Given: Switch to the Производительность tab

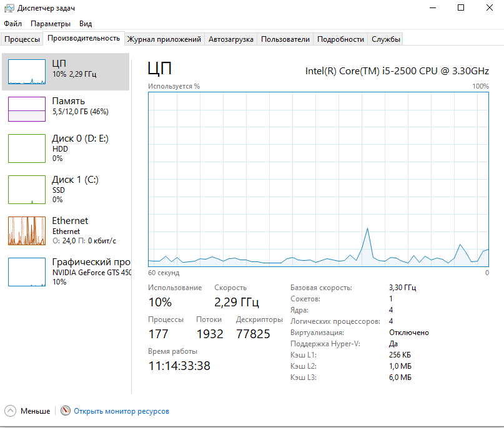Looking at the screenshot, I should point(84,38).
